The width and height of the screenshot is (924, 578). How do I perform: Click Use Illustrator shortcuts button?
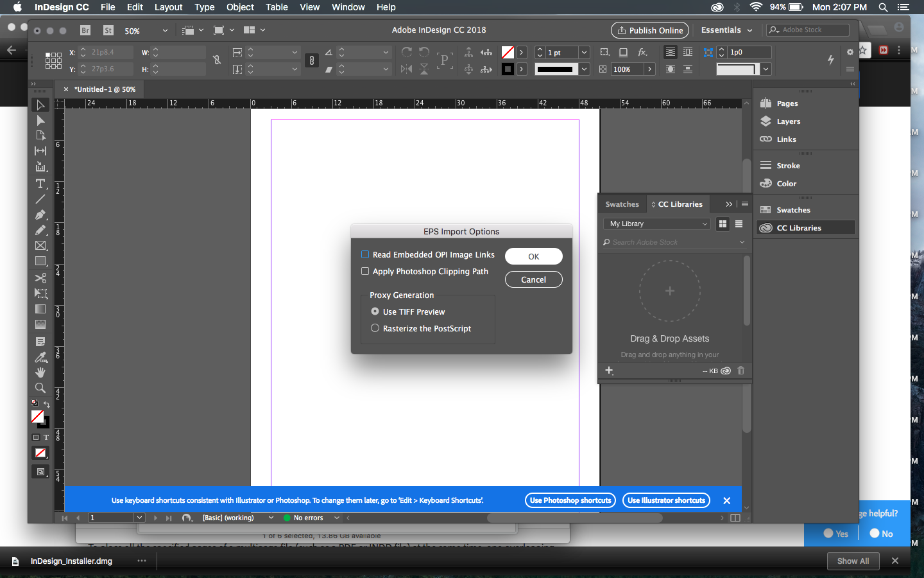666,500
